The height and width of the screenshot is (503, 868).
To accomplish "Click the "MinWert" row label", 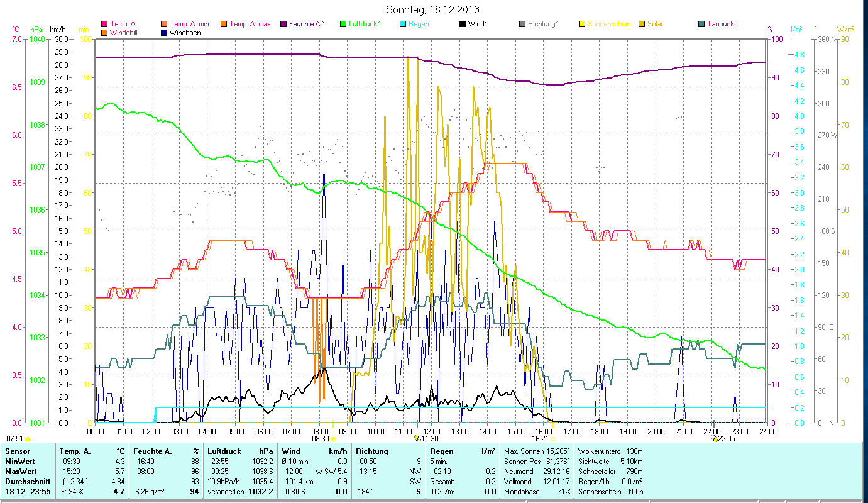I will tap(19, 462).
